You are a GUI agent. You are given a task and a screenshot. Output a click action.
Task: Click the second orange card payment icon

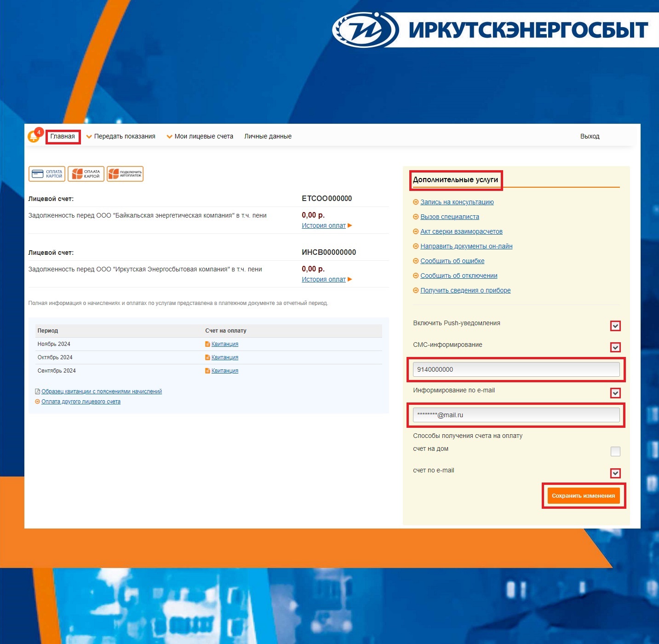tap(86, 174)
